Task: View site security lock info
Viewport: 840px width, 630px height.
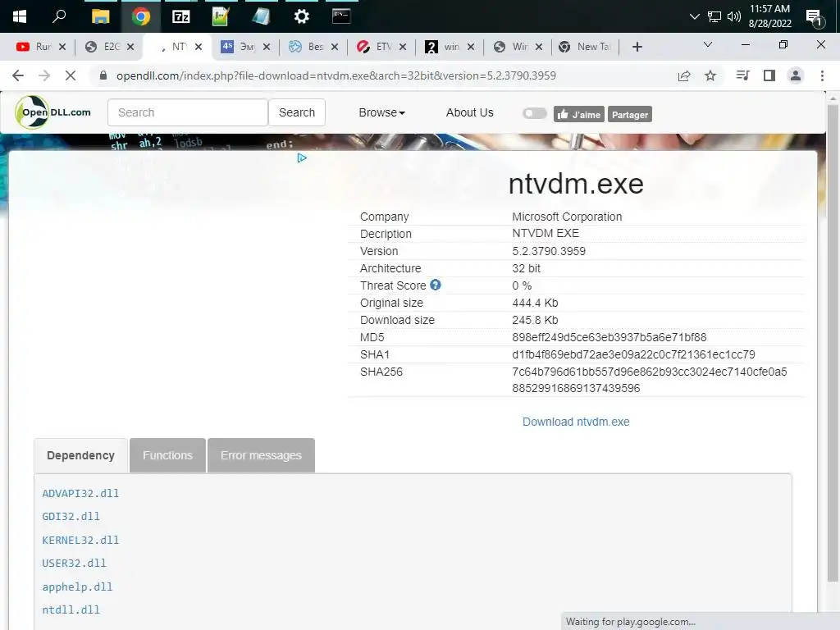Action: click(x=103, y=75)
